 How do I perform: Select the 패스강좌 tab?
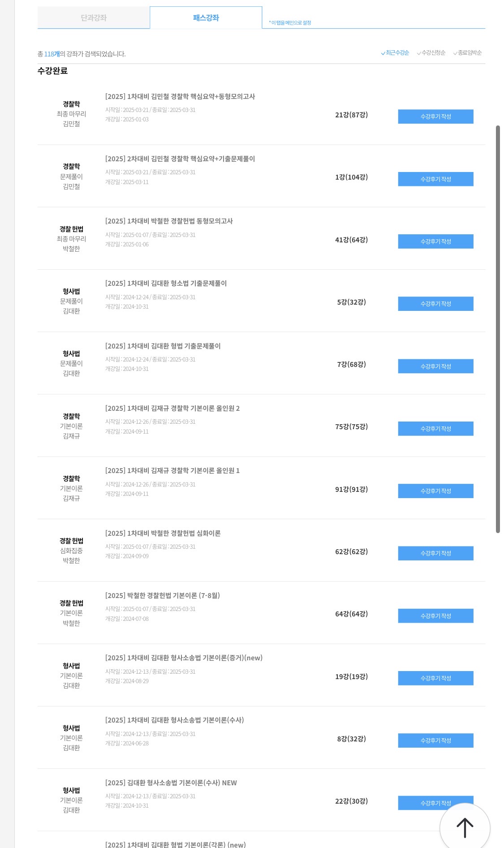[206, 18]
